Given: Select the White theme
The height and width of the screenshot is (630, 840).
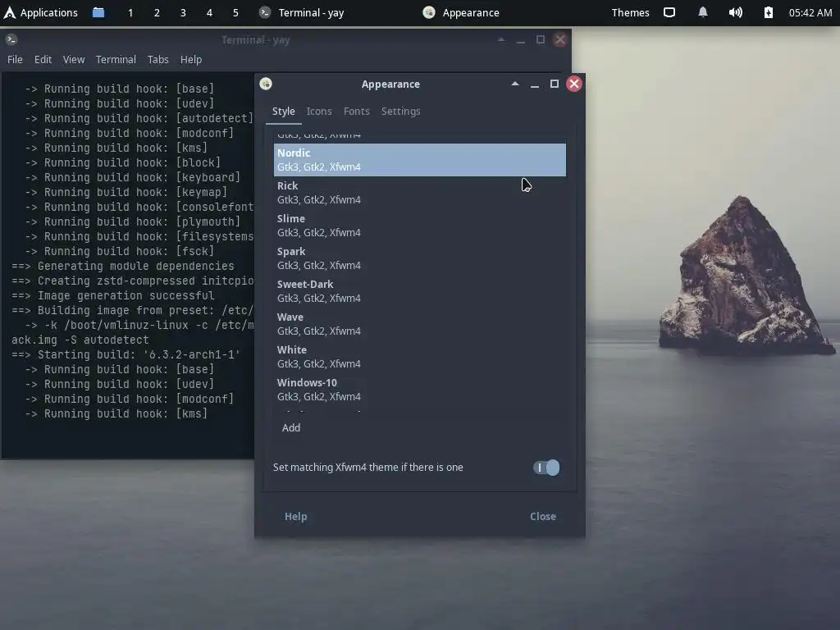Looking at the screenshot, I should pyautogui.click(x=419, y=356).
